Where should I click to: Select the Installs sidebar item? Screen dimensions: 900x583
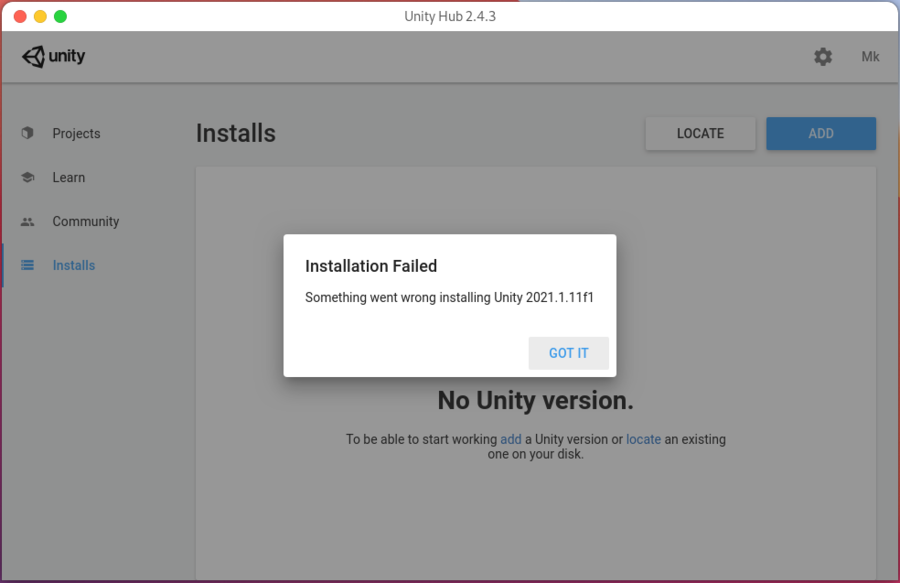coord(74,265)
